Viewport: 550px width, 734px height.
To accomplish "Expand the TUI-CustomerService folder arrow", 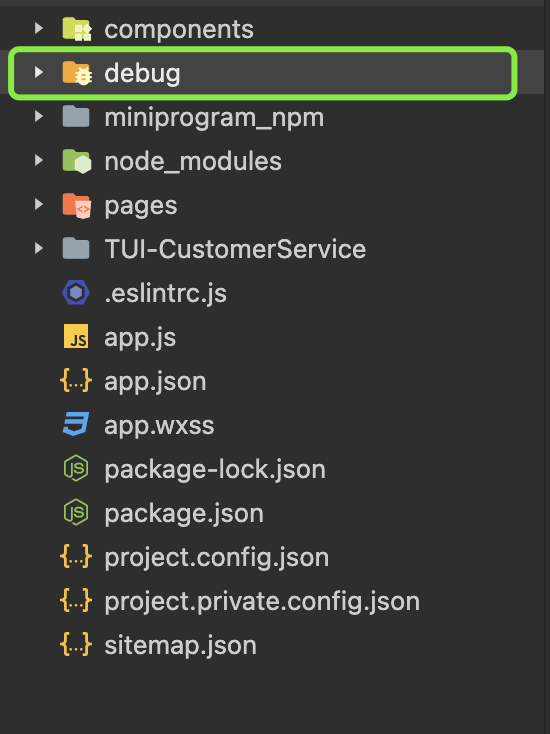I will click(39, 249).
